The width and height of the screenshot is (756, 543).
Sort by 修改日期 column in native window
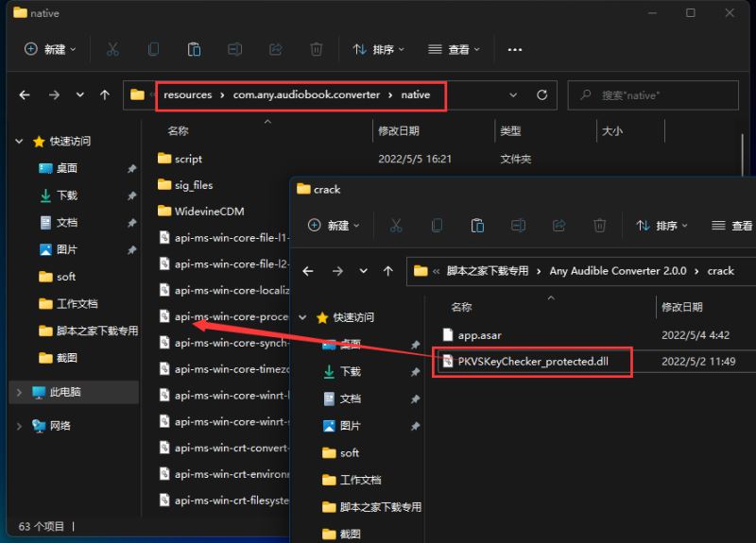pos(399,131)
